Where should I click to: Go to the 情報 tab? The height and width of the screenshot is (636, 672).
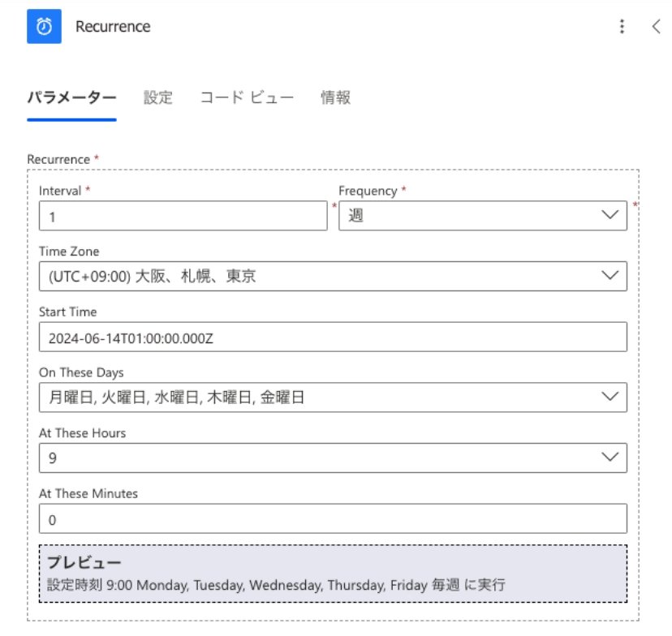click(x=335, y=97)
